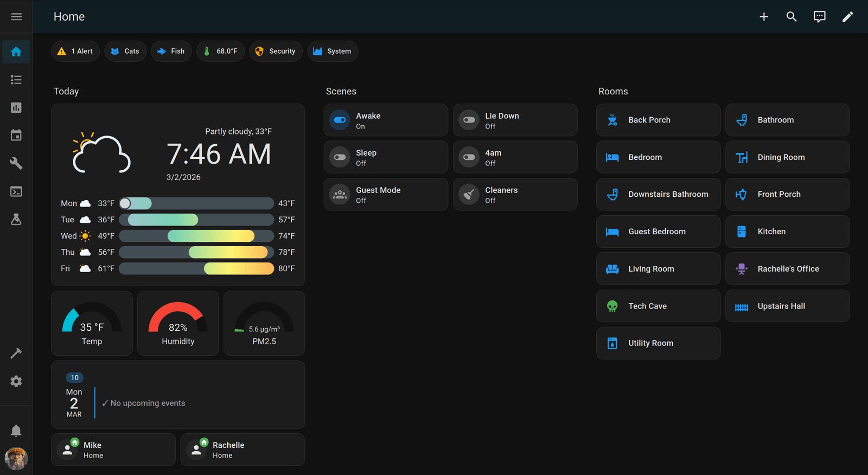Open the Bedroom room
The image size is (868, 475).
659,157
